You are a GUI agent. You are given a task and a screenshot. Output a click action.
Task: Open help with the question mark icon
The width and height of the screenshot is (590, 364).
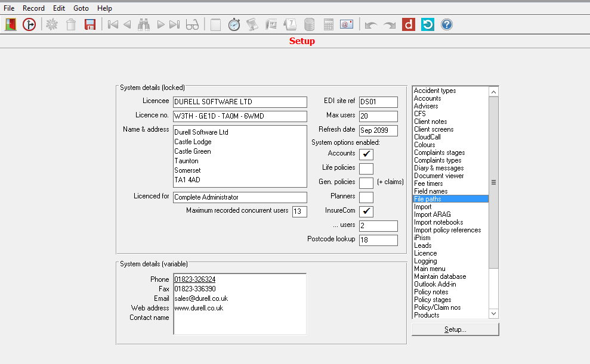point(447,25)
